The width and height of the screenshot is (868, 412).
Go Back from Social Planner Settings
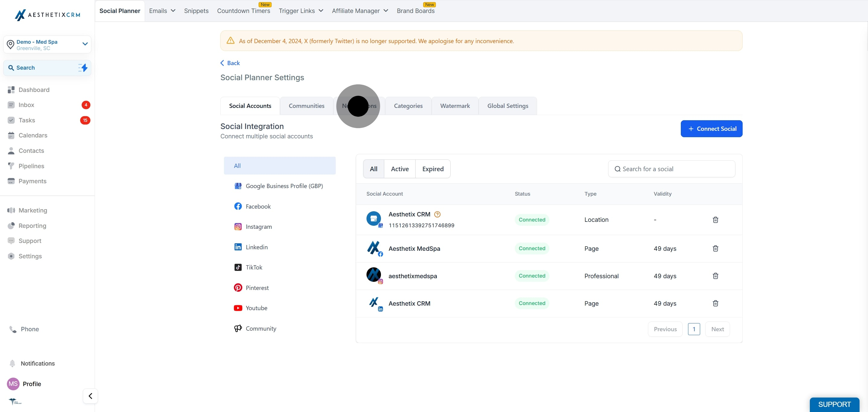230,63
